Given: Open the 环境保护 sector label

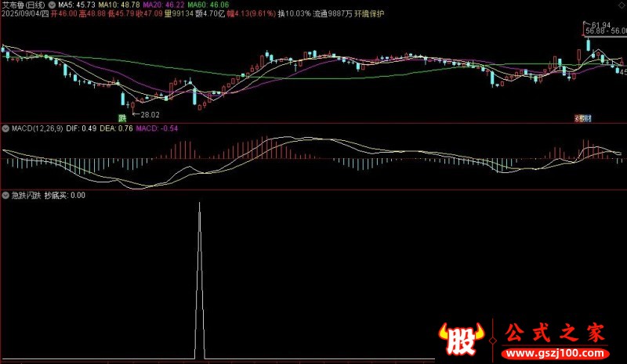Looking at the screenshot, I should (369, 14).
